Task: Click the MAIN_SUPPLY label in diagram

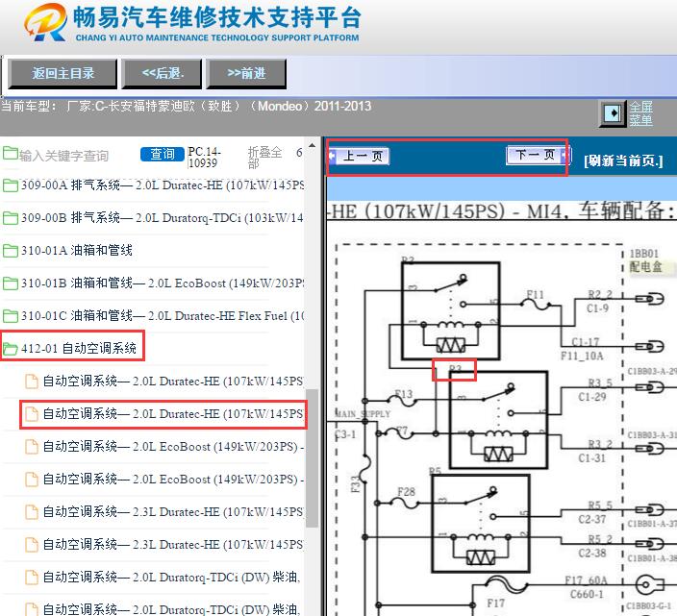Action: 364,413
